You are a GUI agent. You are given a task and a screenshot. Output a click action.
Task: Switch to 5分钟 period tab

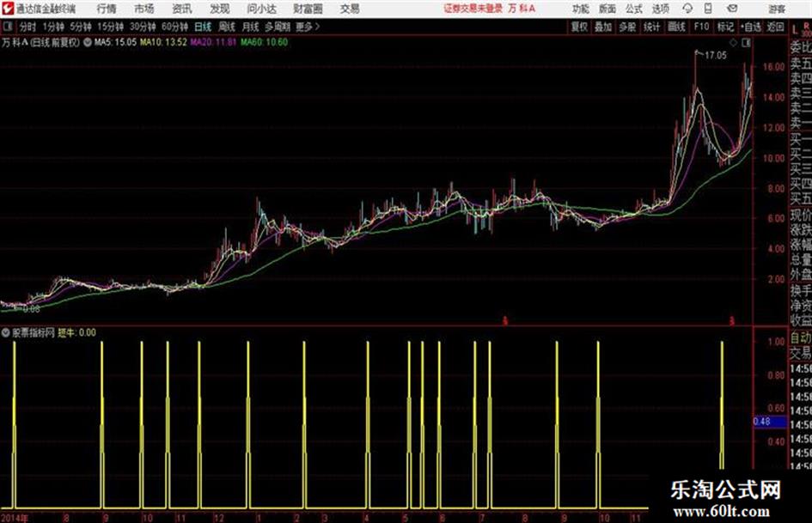[x=80, y=27]
